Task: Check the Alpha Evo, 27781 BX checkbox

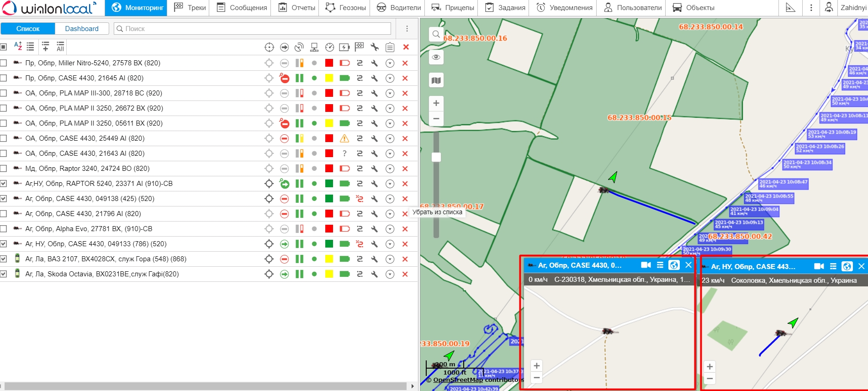Action: [x=4, y=229]
